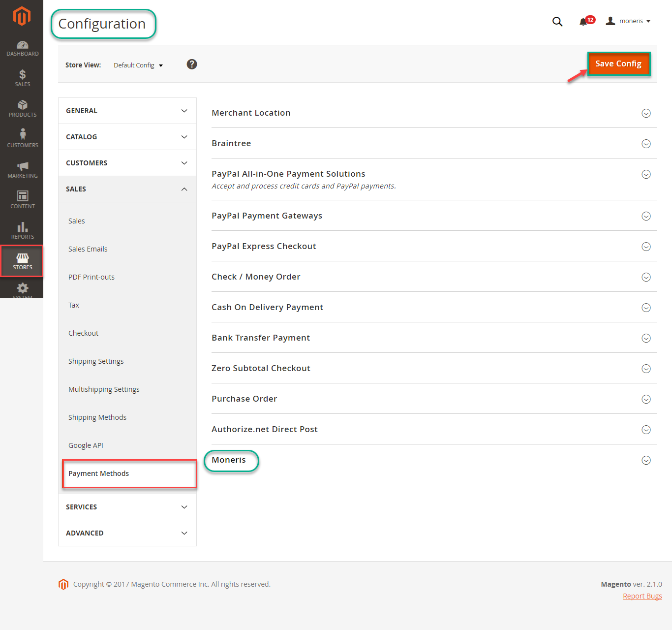The width and height of the screenshot is (672, 630).
Task: Open the Reports sidebar menu
Action: point(23,230)
